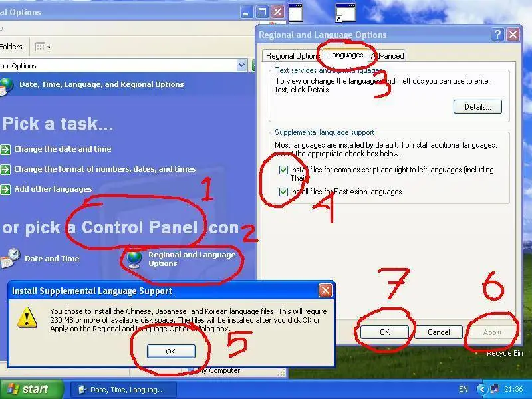This screenshot has width=532, height=399.
Task: Click the network tray icon
Action: (494, 389)
